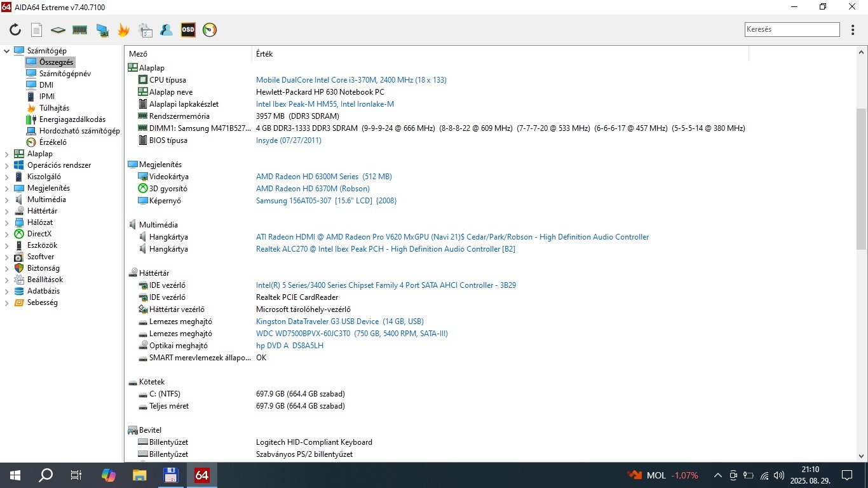
Task: Click the memory module toolbar icon
Action: [79, 30]
